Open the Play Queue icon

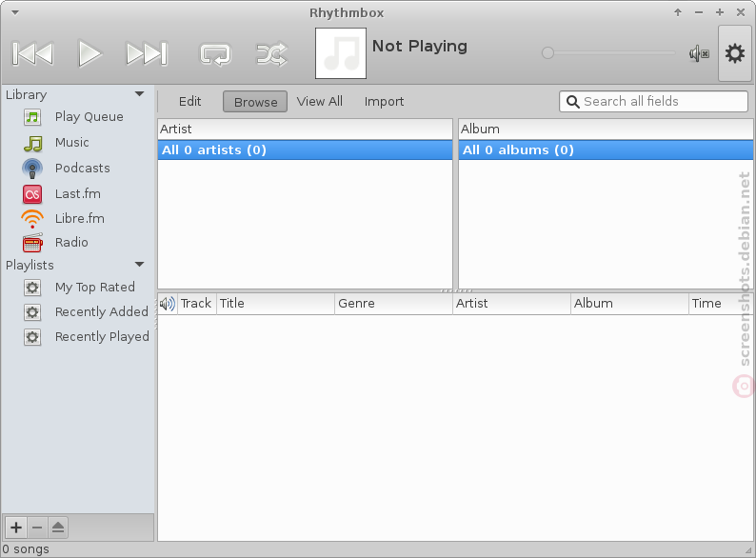pos(32,117)
